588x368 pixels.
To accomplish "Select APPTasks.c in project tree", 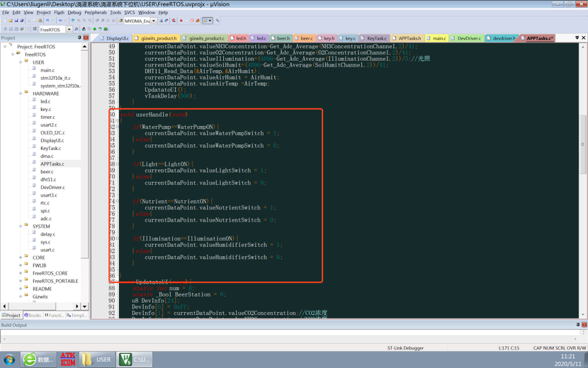I will (52, 163).
